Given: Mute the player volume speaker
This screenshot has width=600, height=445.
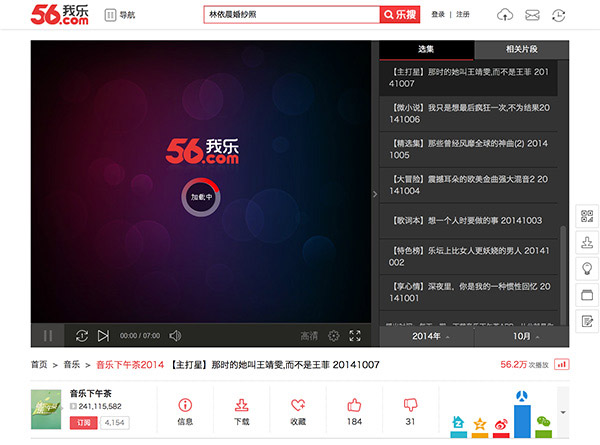Looking at the screenshot, I should (175, 336).
